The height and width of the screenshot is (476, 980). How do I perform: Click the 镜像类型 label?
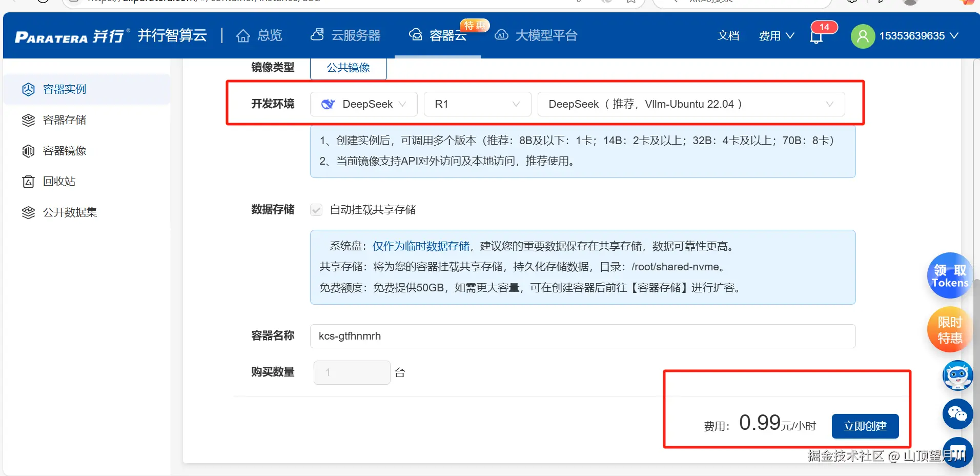click(273, 68)
